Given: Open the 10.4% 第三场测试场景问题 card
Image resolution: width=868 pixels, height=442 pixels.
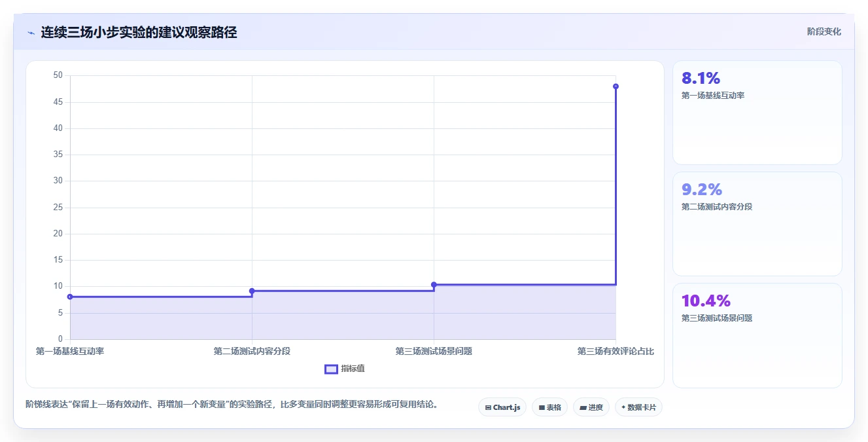Looking at the screenshot, I should [x=757, y=335].
